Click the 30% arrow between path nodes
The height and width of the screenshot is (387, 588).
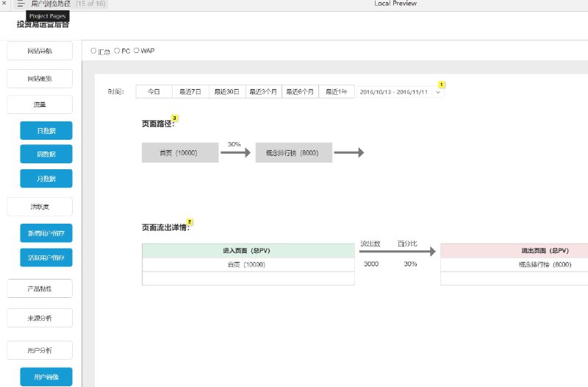coord(235,152)
